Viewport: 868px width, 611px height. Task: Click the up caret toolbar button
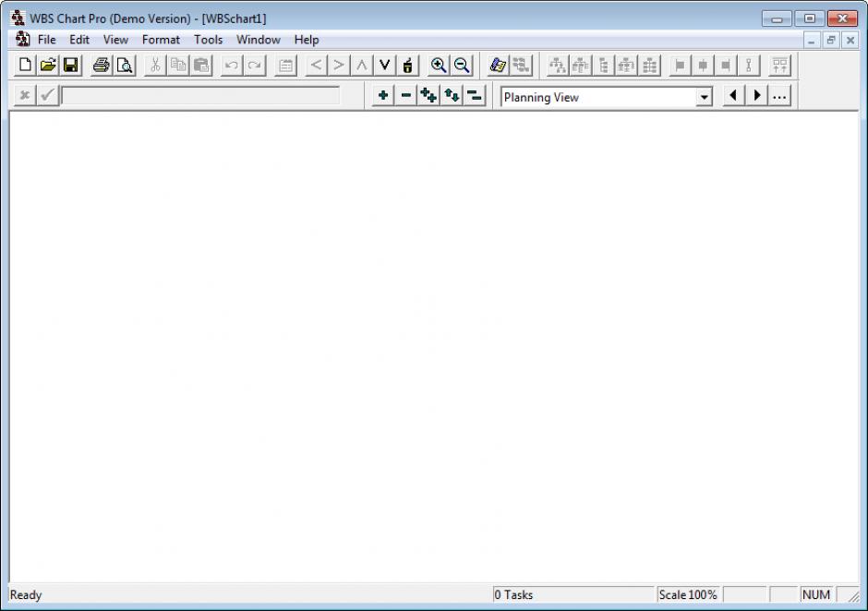coord(361,66)
